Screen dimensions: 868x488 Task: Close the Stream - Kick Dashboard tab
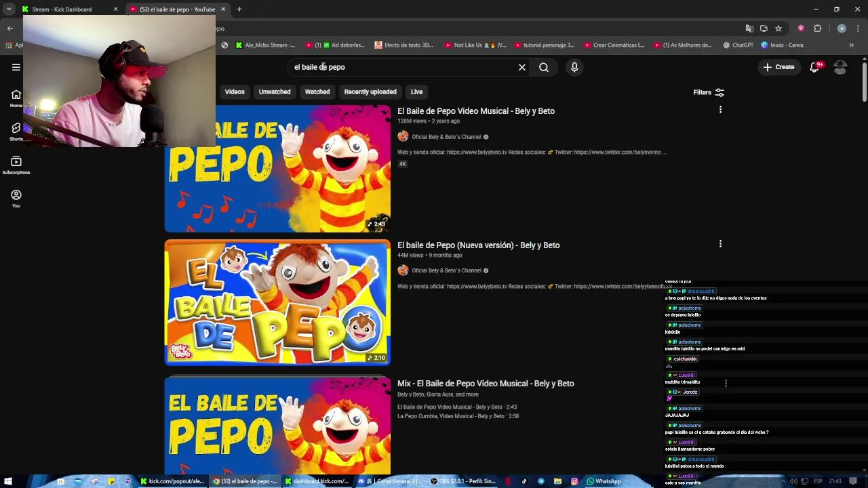115,9
